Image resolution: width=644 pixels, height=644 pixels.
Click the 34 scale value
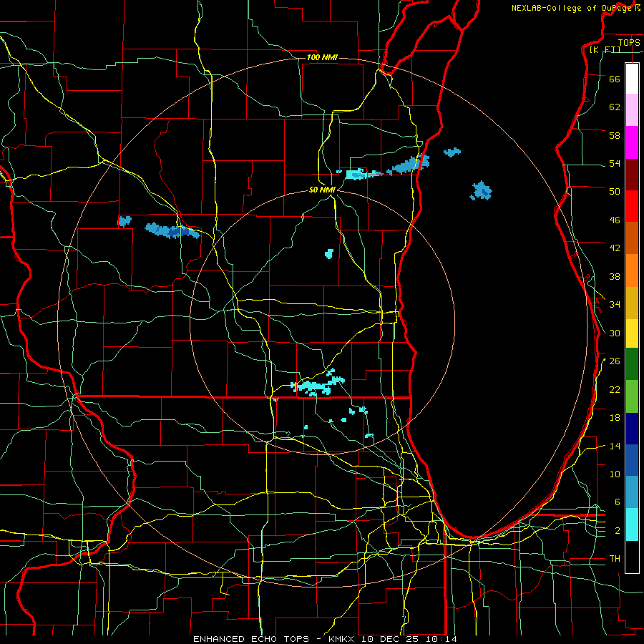[x=615, y=305]
